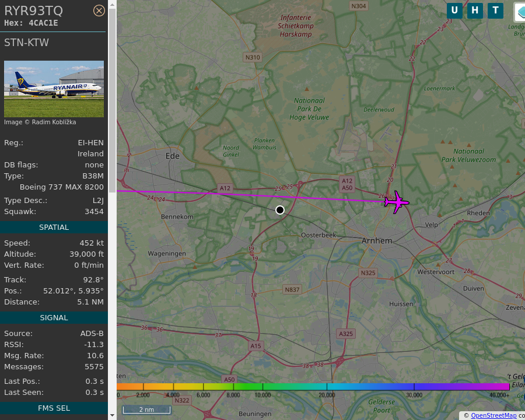Click the RYR93TQ callsign title

33,10
